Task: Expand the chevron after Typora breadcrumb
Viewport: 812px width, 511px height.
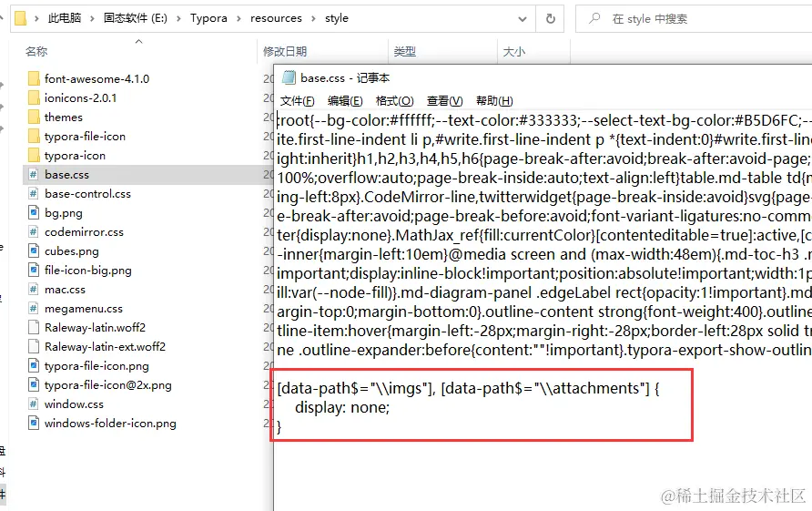Action: 239,18
